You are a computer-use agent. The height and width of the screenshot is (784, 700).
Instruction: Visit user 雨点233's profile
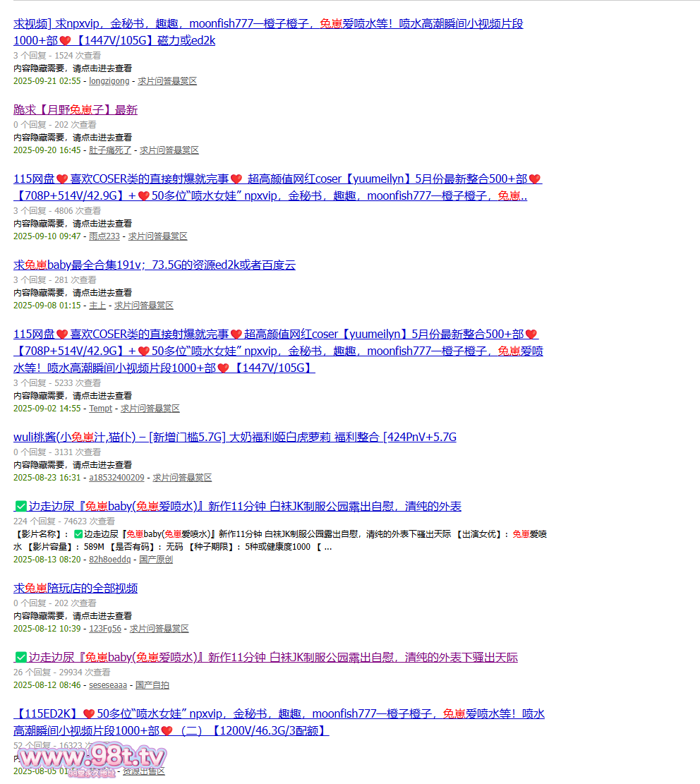coord(104,236)
